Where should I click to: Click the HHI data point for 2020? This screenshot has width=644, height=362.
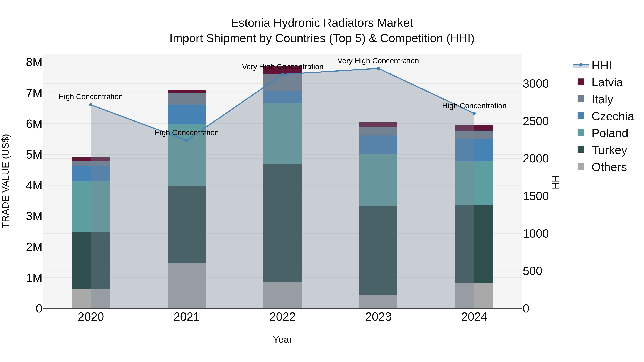(x=91, y=105)
